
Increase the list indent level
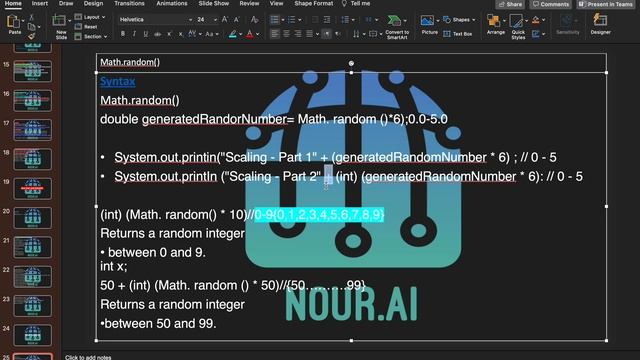coord(327,20)
